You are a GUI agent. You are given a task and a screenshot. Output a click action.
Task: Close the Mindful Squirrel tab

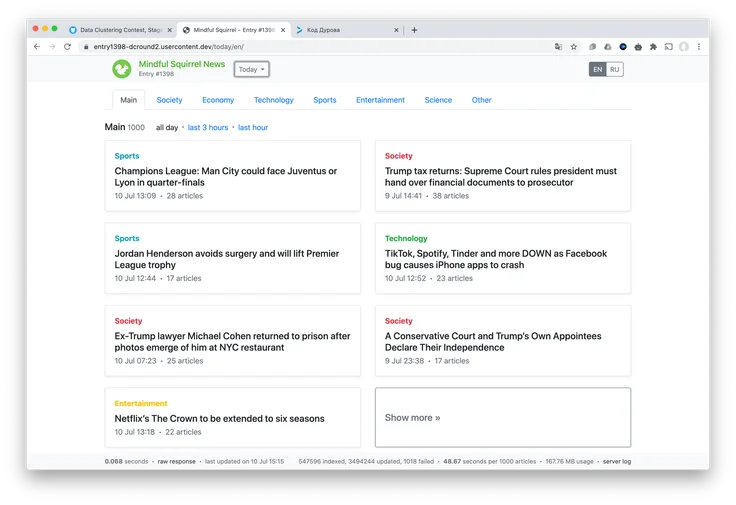283,30
